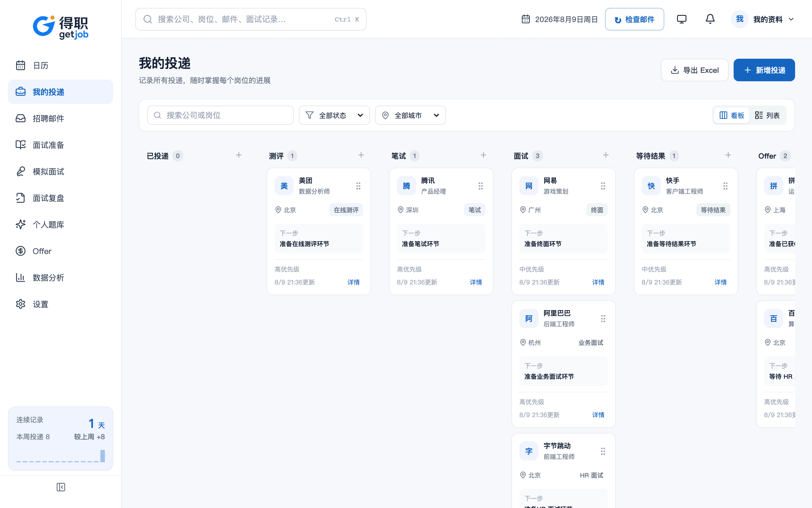The width and height of the screenshot is (812, 508).
Task: Click the 网 company avatar
Action: tap(529, 186)
